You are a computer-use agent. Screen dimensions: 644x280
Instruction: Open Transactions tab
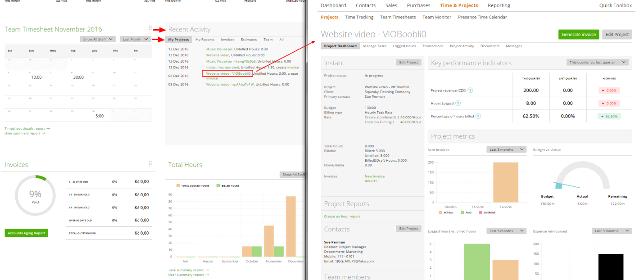(x=433, y=46)
